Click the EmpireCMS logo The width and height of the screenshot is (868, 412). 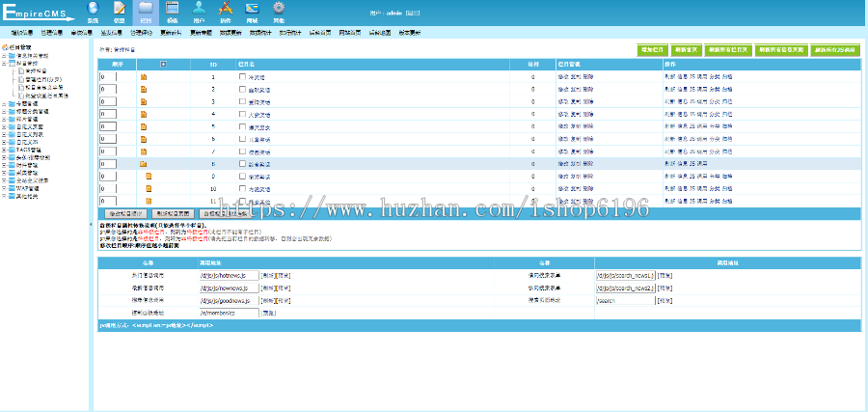click(39, 14)
